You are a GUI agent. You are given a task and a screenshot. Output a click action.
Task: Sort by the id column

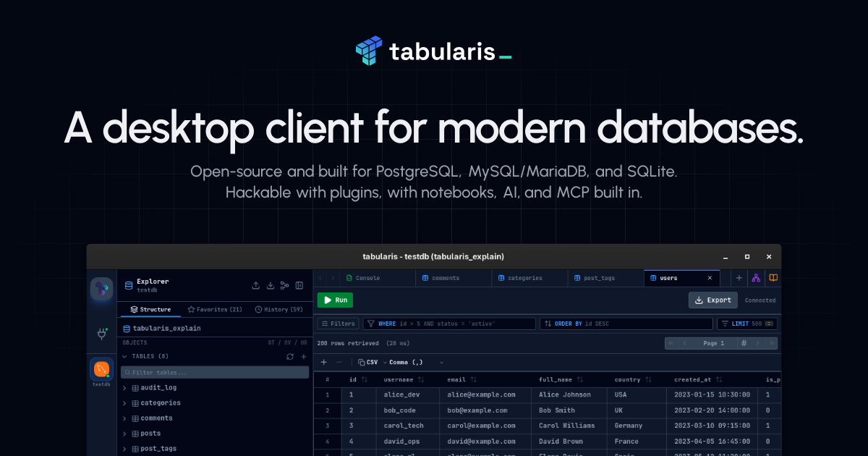click(365, 379)
